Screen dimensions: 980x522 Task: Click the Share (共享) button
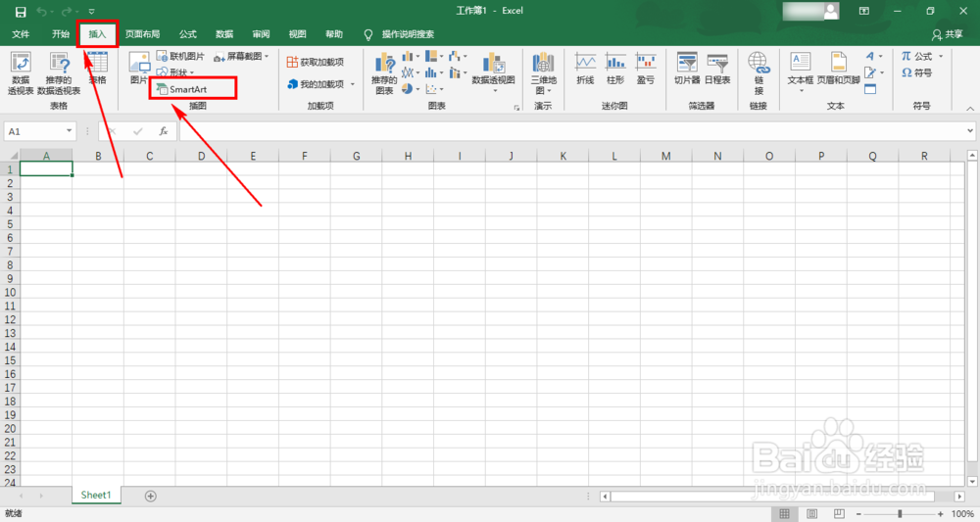pyautogui.click(x=947, y=34)
